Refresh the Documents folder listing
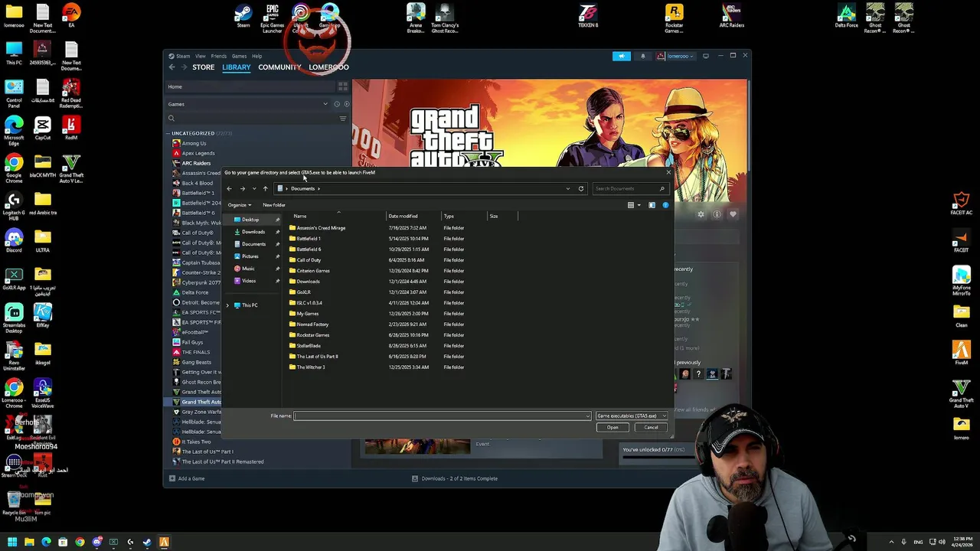The height and width of the screenshot is (551, 980). coord(581,188)
